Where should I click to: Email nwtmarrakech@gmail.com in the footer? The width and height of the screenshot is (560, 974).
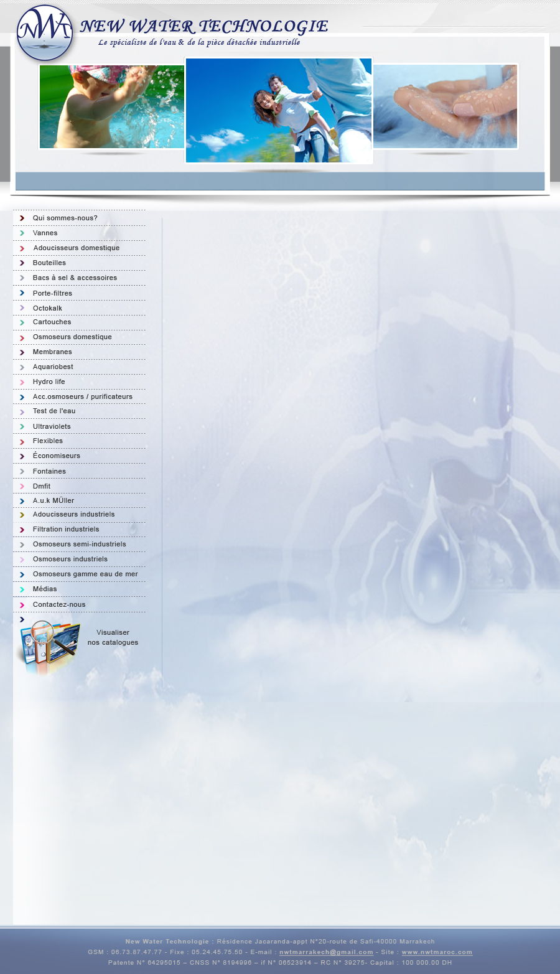click(x=326, y=952)
